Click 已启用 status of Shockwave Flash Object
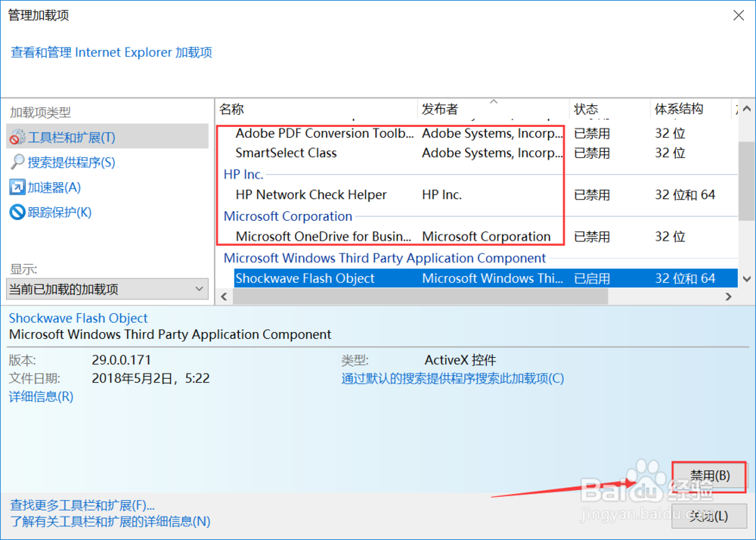The image size is (756, 540). 592,278
